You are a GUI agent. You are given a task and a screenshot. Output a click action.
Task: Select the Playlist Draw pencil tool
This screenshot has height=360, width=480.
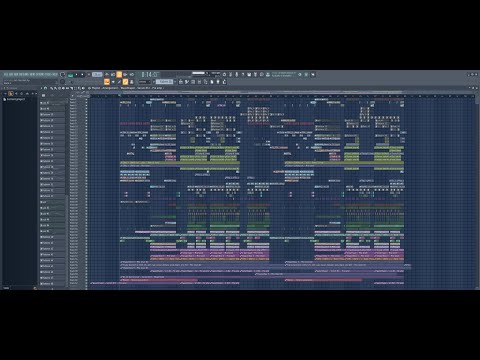[51, 88]
